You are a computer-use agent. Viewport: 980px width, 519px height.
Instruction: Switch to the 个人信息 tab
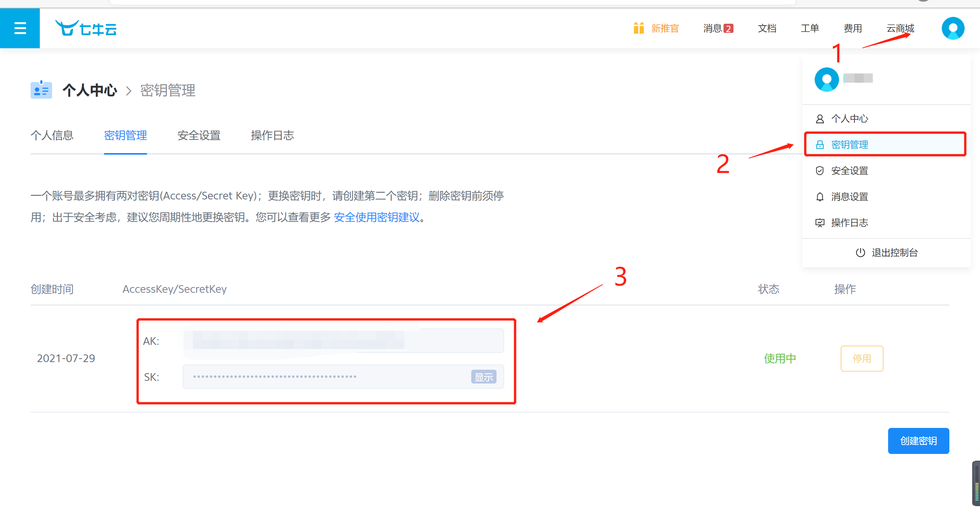pyautogui.click(x=52, y=135)
